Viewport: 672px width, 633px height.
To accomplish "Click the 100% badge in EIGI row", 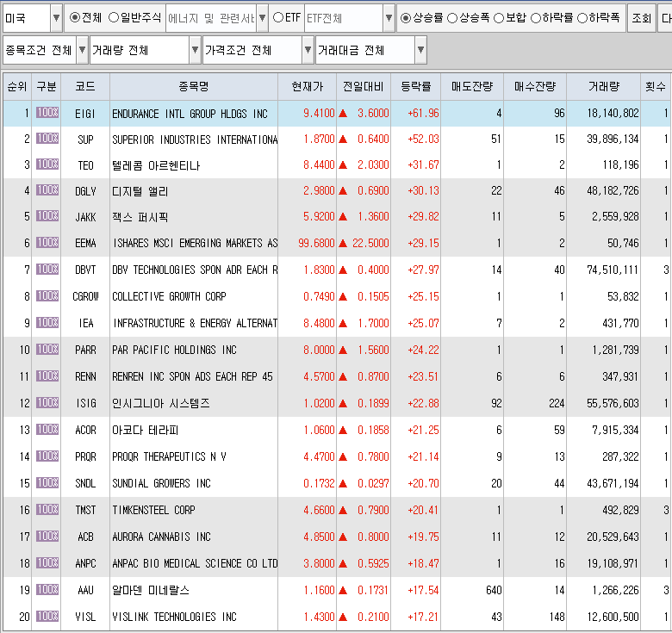I will coord(47,113).
